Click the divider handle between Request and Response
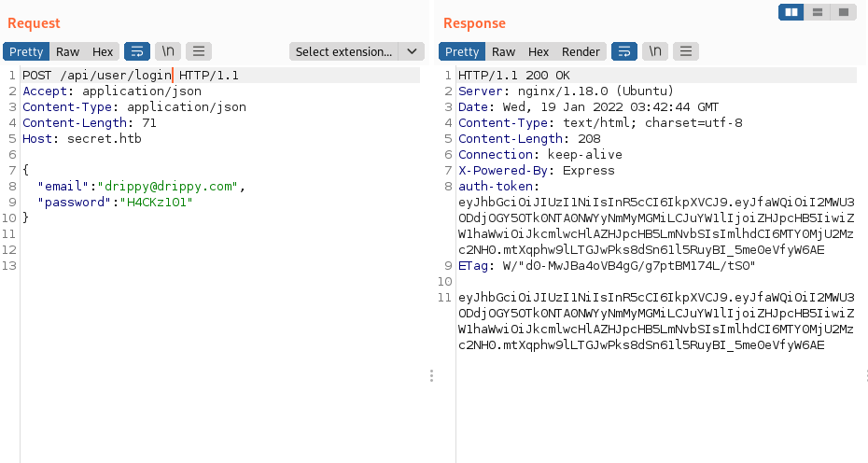 click(431, 375)
